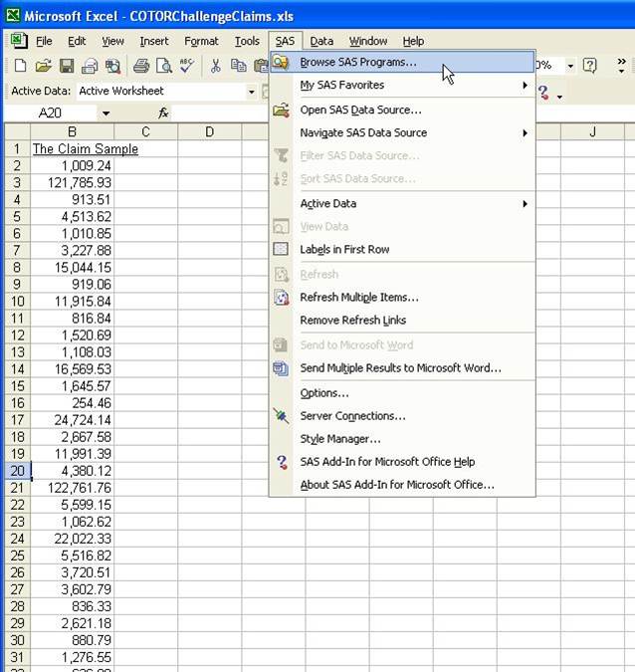This screenshot has height=672, width=635.
Task: Click the Excel workbook icon left of File
Action: (19, 41)
